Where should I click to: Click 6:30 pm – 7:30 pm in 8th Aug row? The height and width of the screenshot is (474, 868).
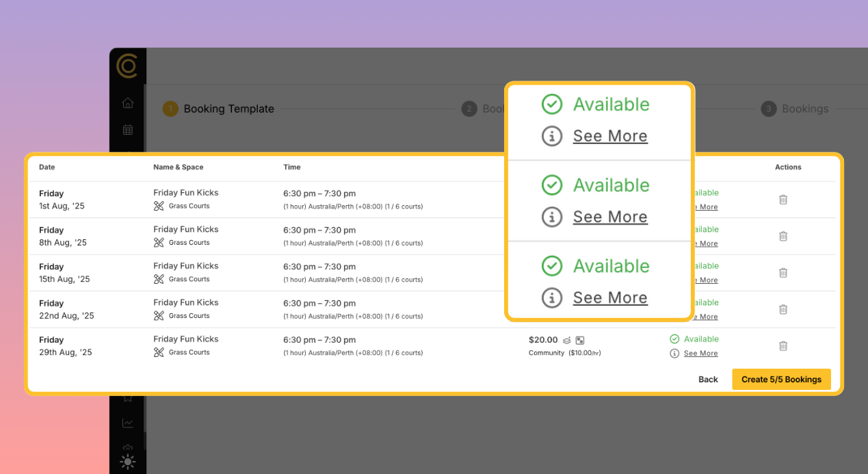tap(319, 231)
